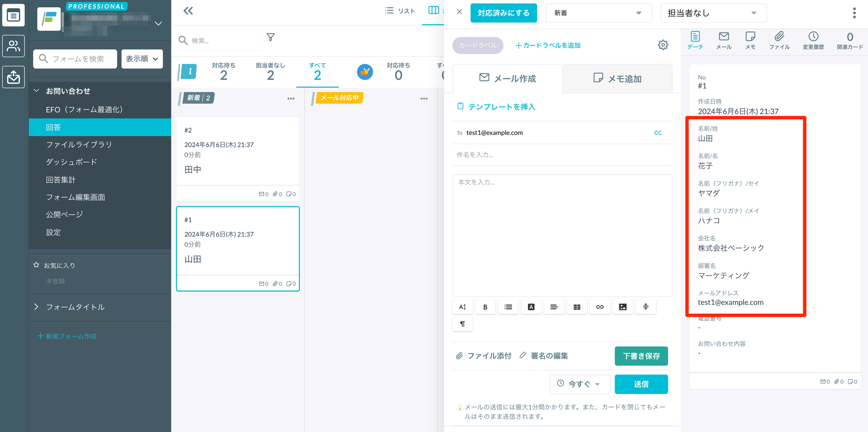The width and height of the screenshot is (868, 432).
Task: Open card #2 田中
Action: (238, 159)
